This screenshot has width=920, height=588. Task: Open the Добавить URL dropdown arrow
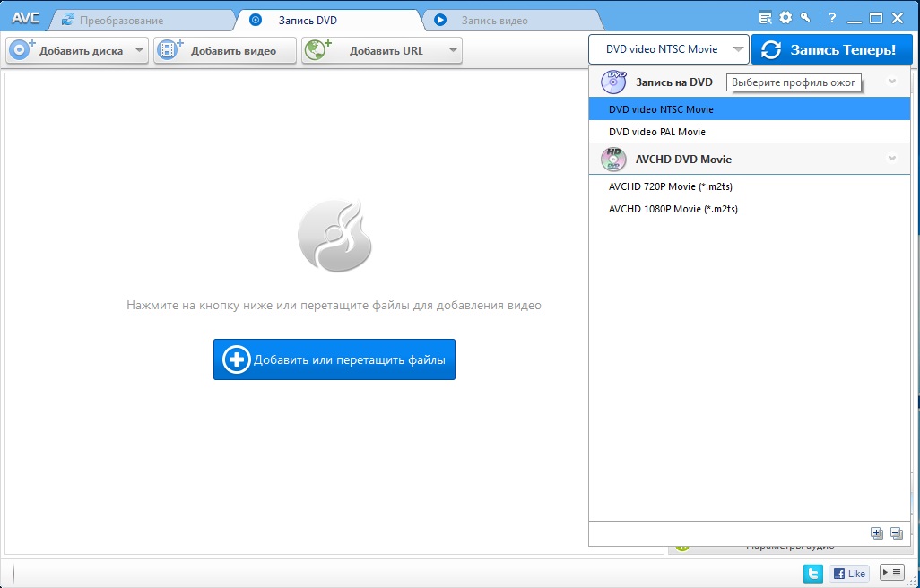(x=453, y=51)
